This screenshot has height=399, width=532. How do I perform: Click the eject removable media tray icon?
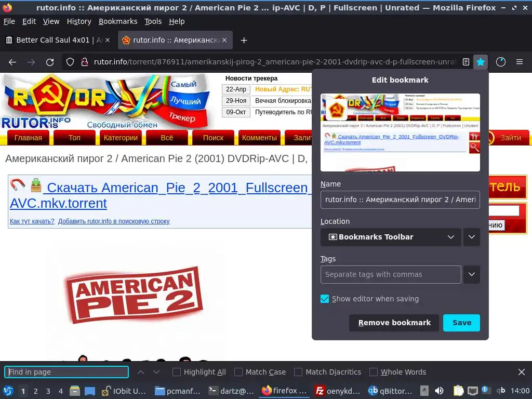[x=424, y=391]
